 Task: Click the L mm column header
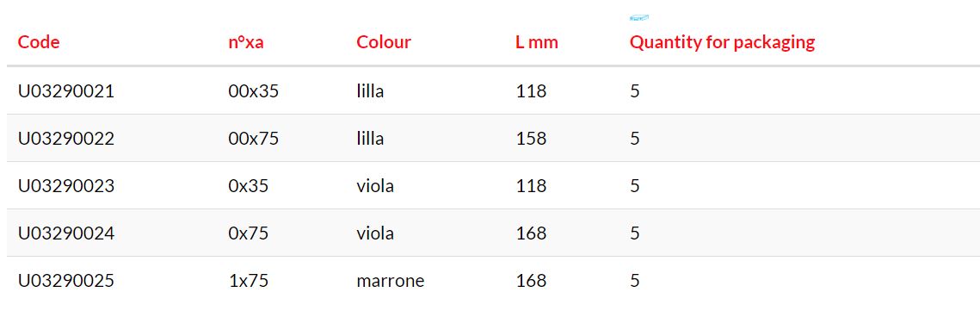537,42
